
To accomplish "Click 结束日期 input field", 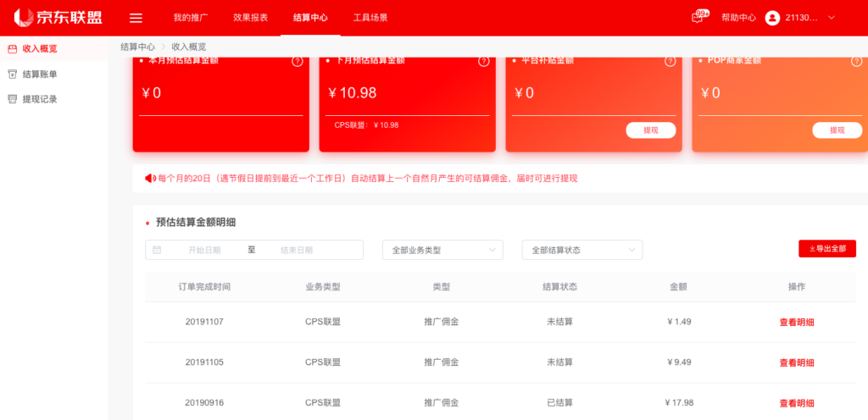I will click(297, 250).
